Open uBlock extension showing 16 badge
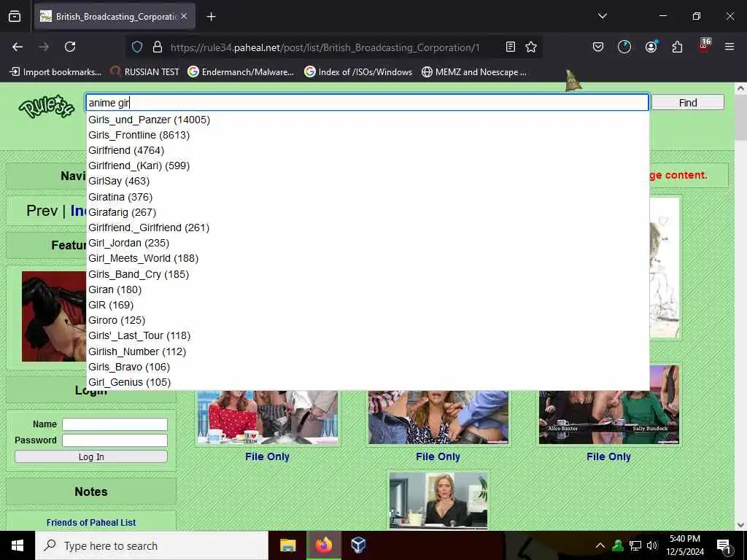Viewport: 747px width, 560px height. (704, 45)
